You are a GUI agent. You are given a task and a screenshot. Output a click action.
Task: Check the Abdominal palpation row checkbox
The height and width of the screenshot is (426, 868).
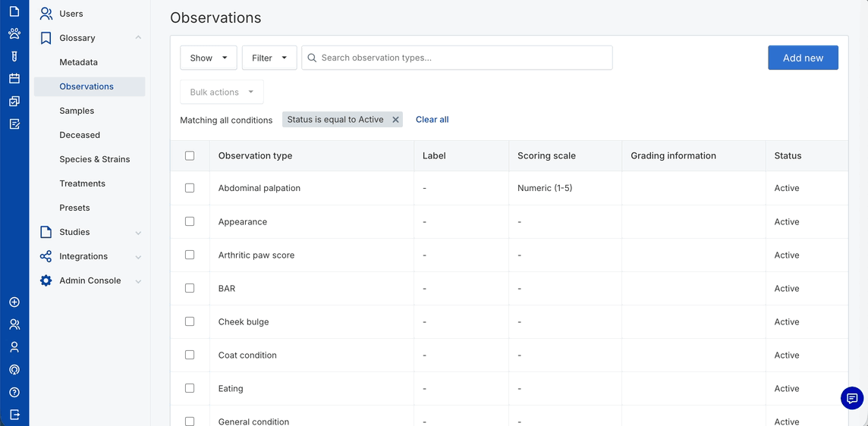pyautogui.click(x=190, y=188)
